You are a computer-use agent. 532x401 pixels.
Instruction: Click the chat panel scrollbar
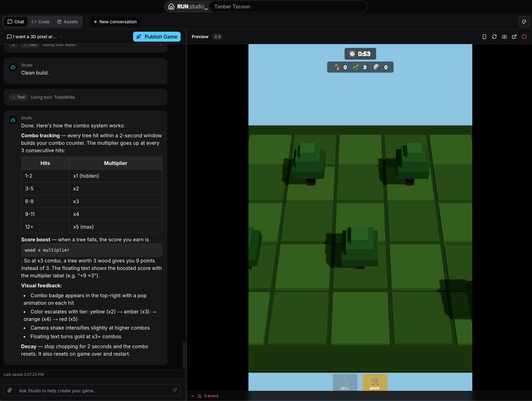[184, 356]
